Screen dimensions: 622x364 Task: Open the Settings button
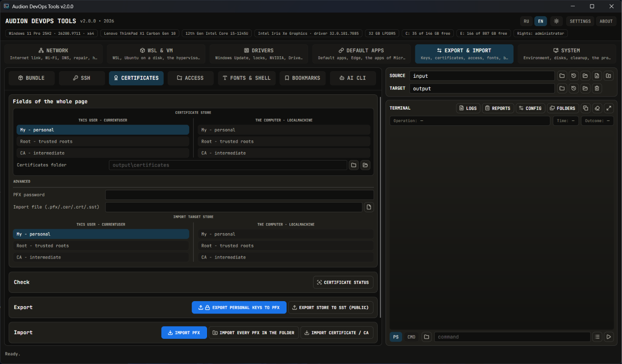[580, 21]
